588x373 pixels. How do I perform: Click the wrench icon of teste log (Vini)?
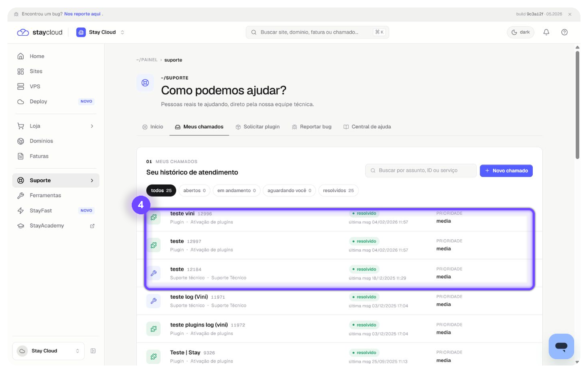point(154,301)
